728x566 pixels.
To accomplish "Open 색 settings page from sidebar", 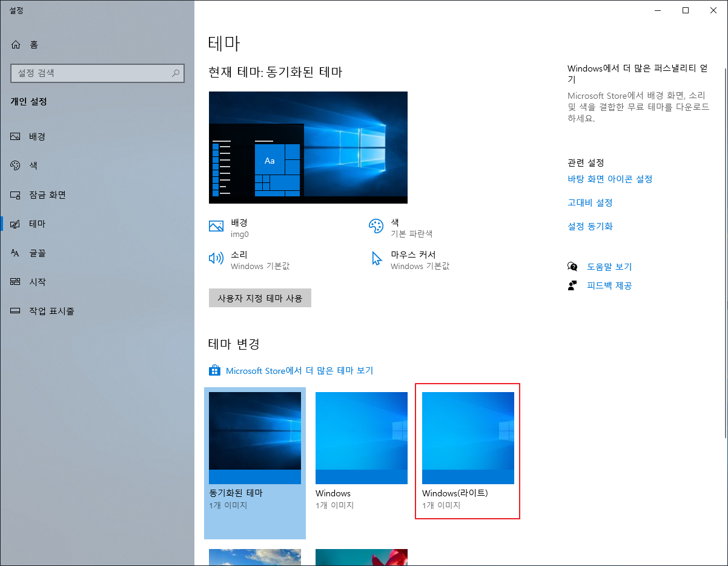I will click(x=97, y=165).
